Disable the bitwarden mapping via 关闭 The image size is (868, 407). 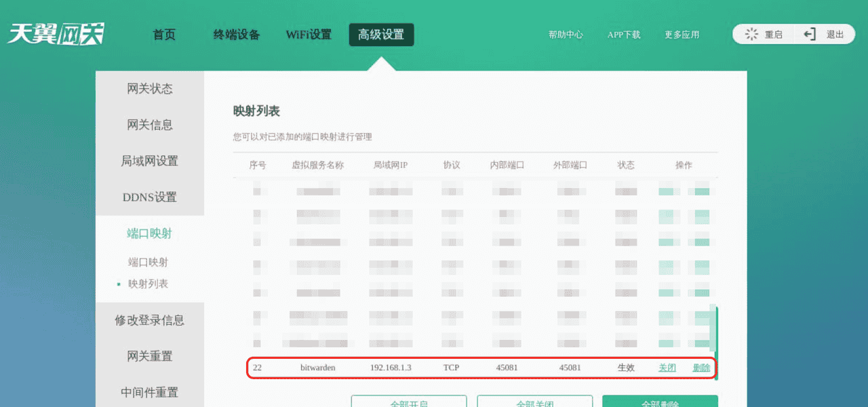click(x=667, y=367)
